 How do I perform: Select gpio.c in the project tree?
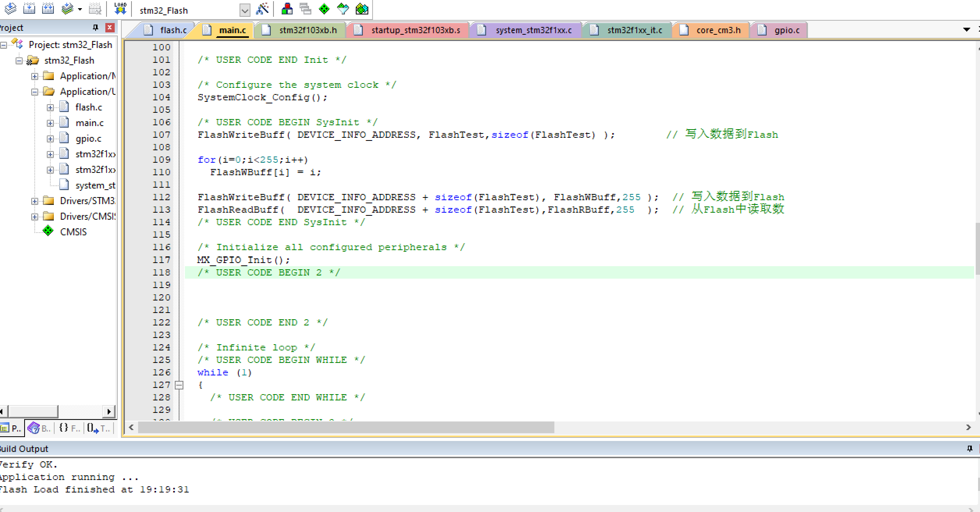pos(88,139)
